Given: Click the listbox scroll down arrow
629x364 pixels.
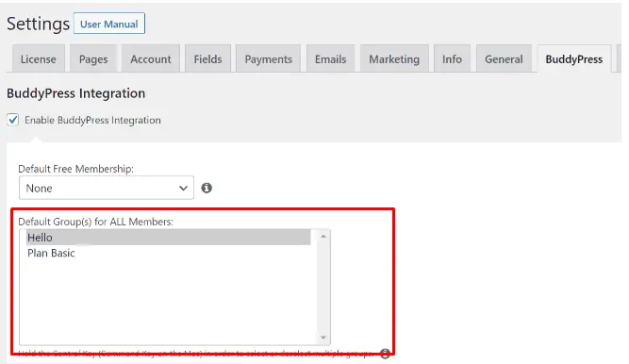Looking at the screenshot, I should [323, 338].
